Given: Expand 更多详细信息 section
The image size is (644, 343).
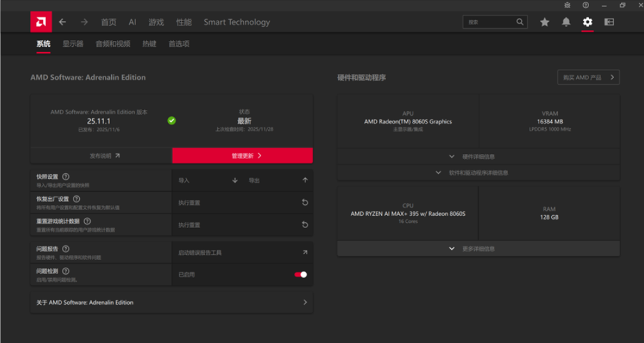Looking at the screenshot, I should pos(479,248).
